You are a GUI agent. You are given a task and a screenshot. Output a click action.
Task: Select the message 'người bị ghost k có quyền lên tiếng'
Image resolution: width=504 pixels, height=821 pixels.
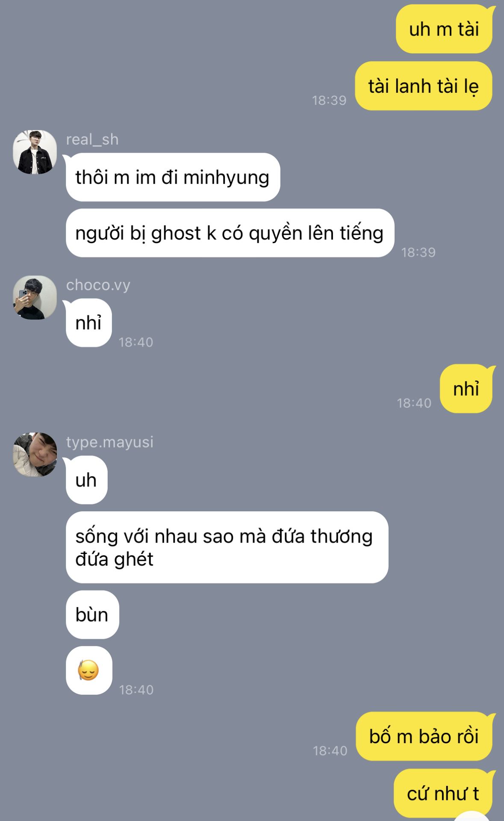tap(230, 233)
